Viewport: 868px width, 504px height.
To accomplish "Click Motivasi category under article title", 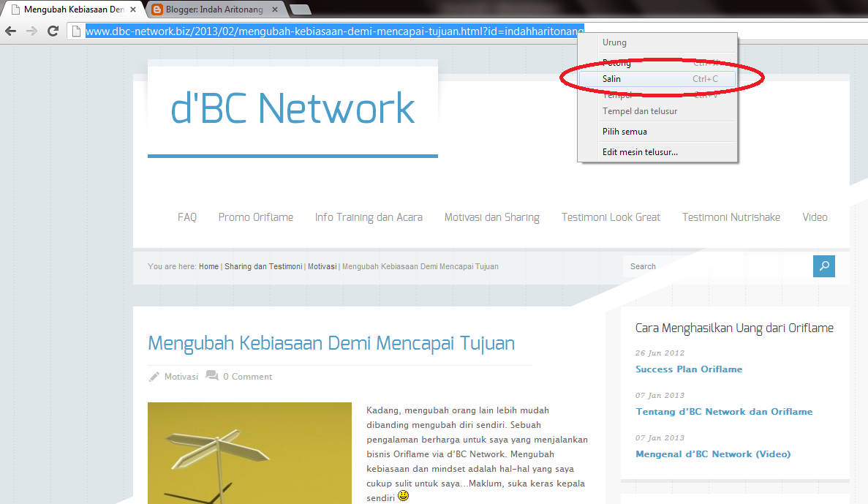I will [x=181, y=377].
